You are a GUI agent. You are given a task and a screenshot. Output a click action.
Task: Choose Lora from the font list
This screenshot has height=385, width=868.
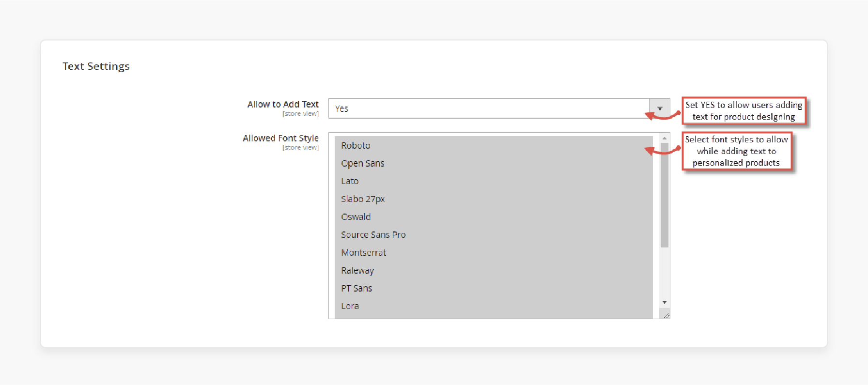tap(494, 307)
